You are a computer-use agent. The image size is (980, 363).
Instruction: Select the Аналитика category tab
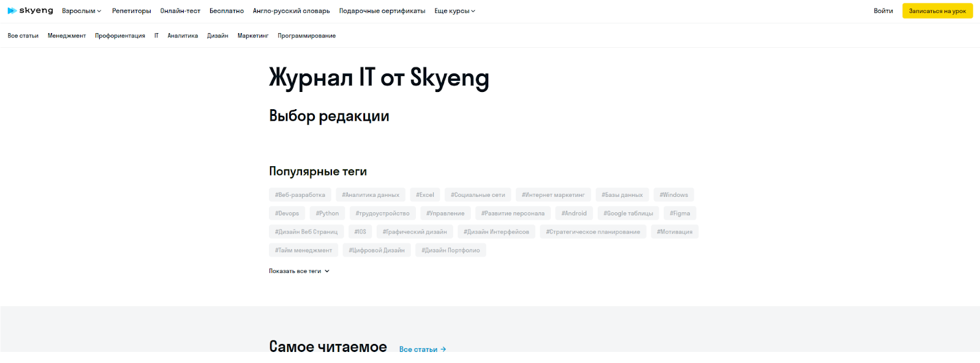click(183, 36)
